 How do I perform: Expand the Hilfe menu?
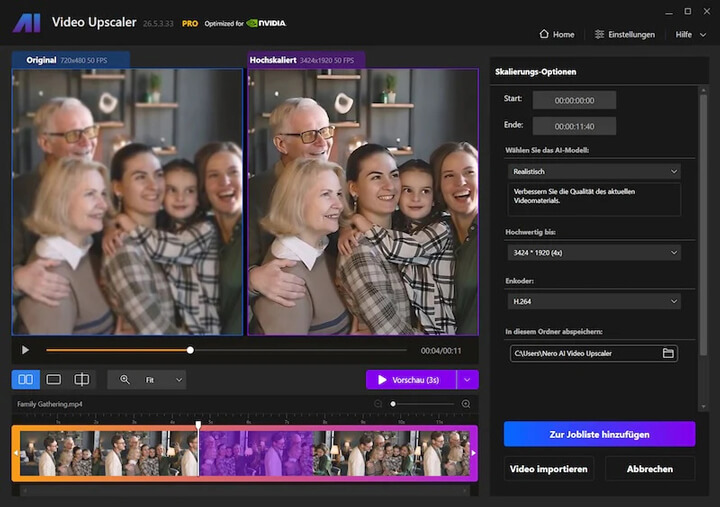(x=689, y=34)
